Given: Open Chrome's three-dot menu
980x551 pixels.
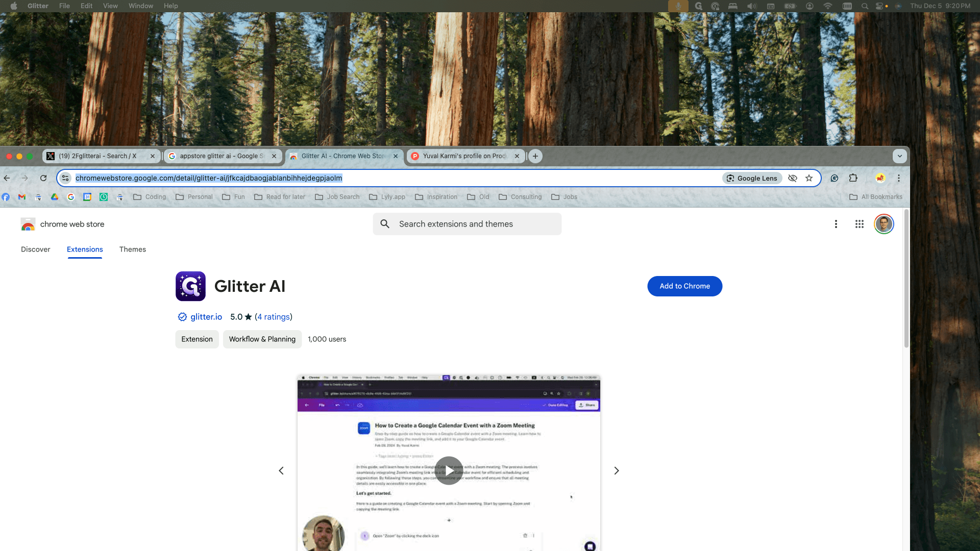Looking at the screenshot, I should pos(899,178).
